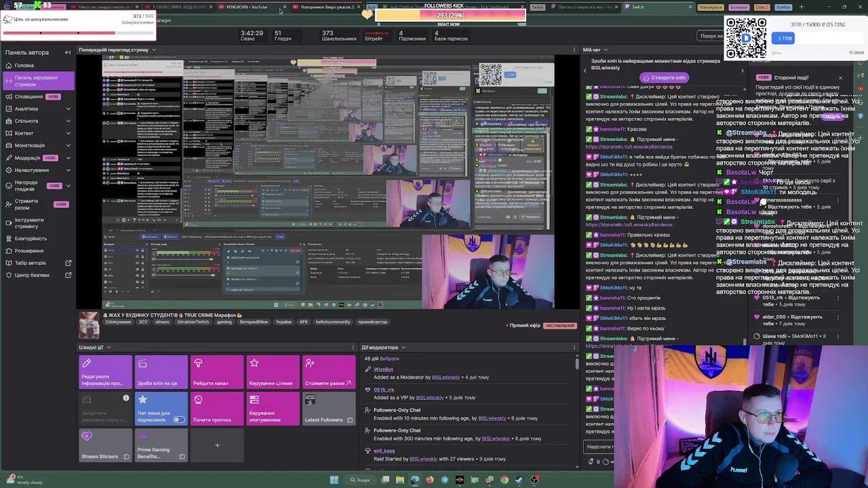Click the Стримити разом quick action tile
The image size is (868, 488).
328,372
